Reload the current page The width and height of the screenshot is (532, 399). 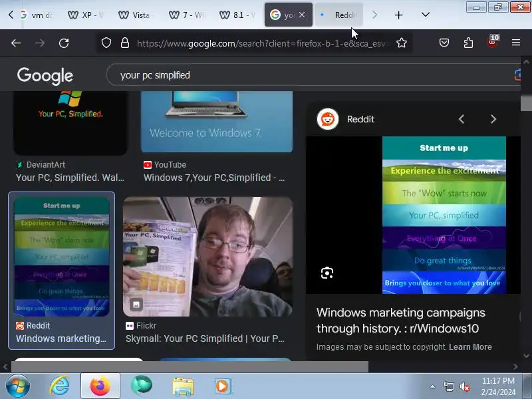pos(64,43)
